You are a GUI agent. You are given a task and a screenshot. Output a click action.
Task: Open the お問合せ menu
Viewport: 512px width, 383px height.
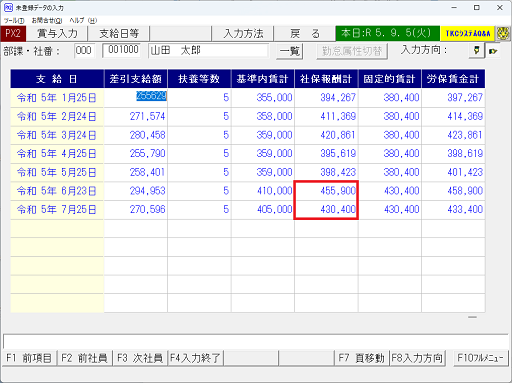point(47,21)
